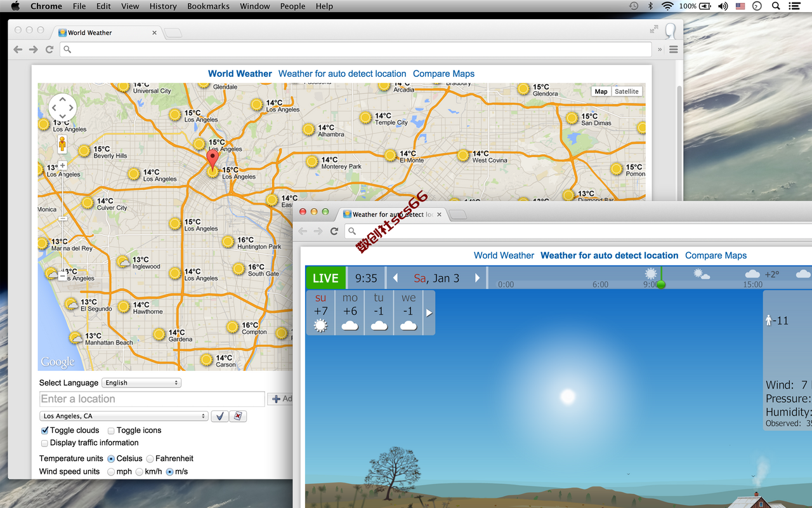Click the Street View pegman icon

[62, 144]
